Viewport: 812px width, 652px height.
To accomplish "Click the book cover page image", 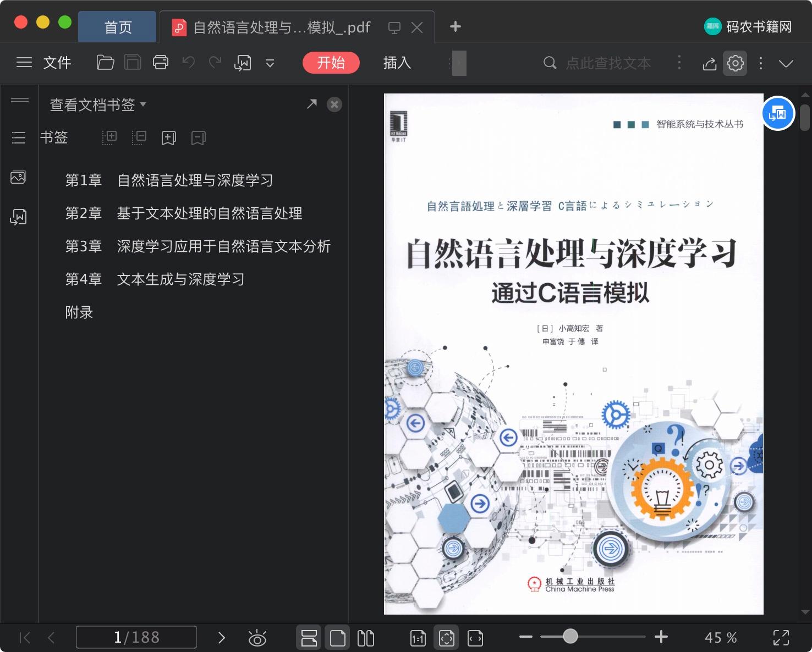I will 574,354.
